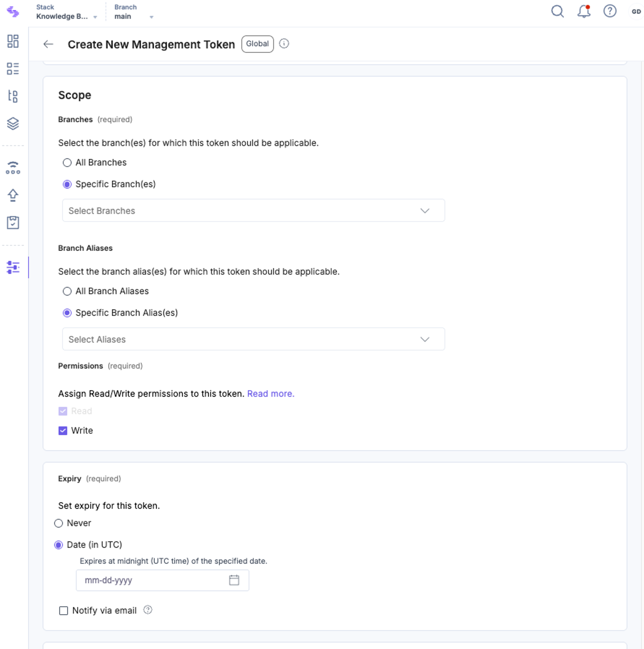Click the Scope section heading
644x649 pixels.
coord(75,95)
